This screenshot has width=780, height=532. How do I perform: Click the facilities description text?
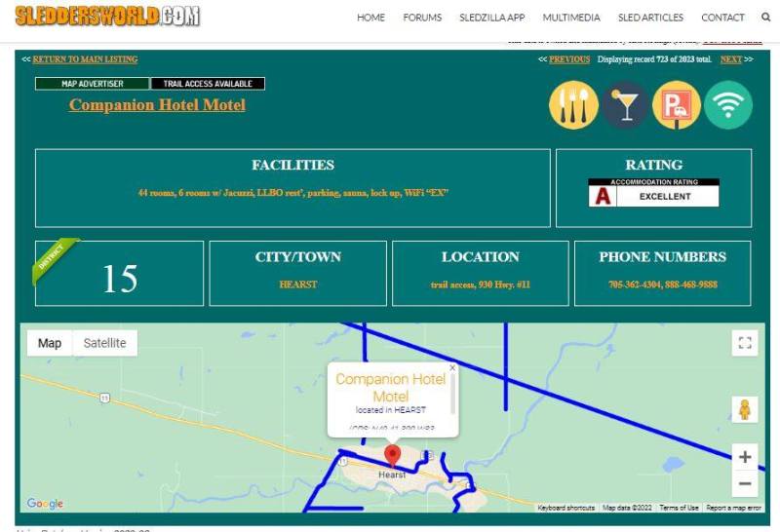tap(293, 193)
